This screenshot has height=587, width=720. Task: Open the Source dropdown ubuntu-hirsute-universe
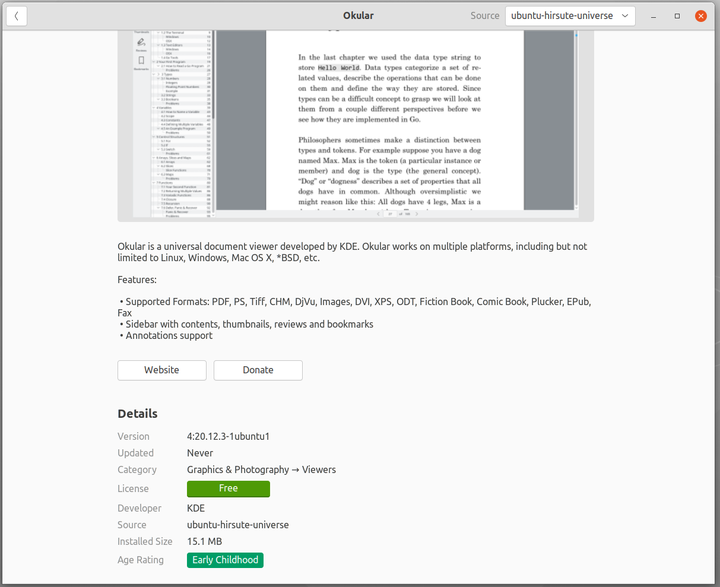coord(570,16)
